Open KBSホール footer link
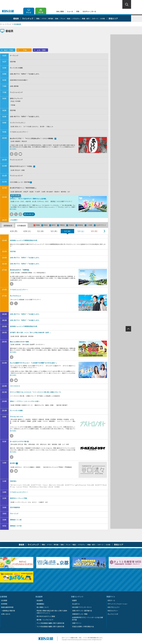The height and width of the screenshot is (644, 142). point(111,601)
